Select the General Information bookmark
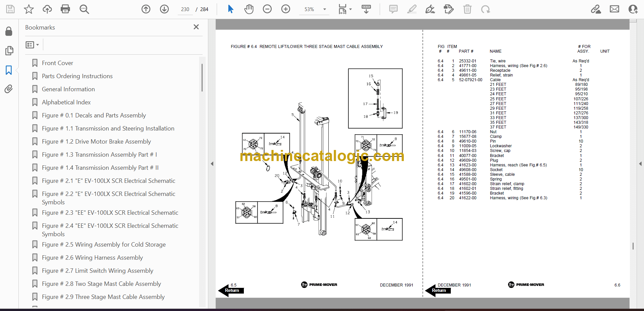This screenshot has width=644, height=311. tap(68, 89)
